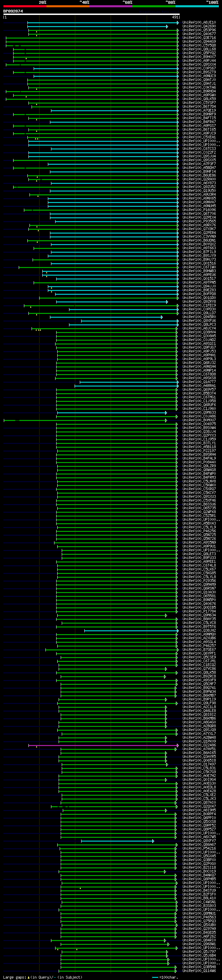Select hit UniRef100_A9SQI1
Screen dimensions: 222x980
coord(199,343)
